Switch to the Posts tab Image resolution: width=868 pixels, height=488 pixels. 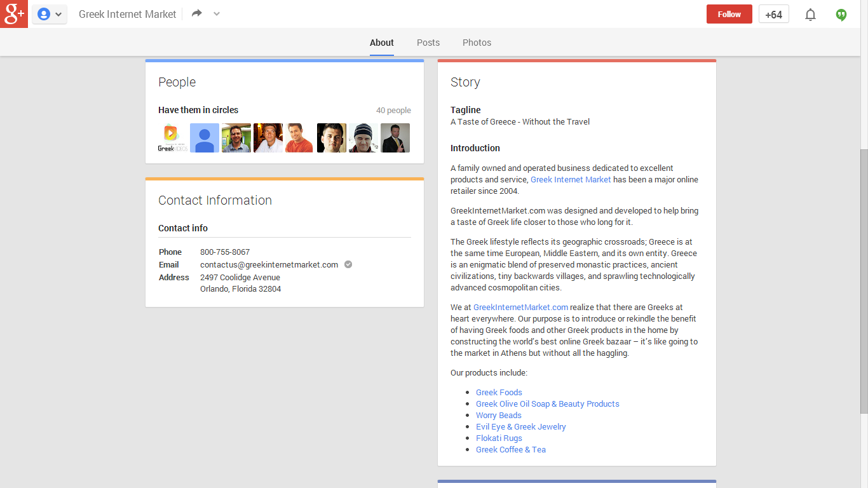428,43
